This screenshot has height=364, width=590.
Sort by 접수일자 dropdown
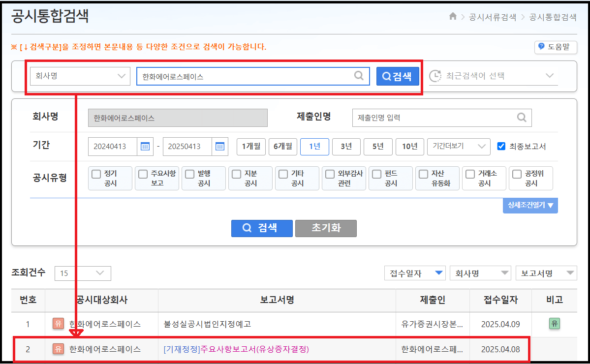coord(415,273)
